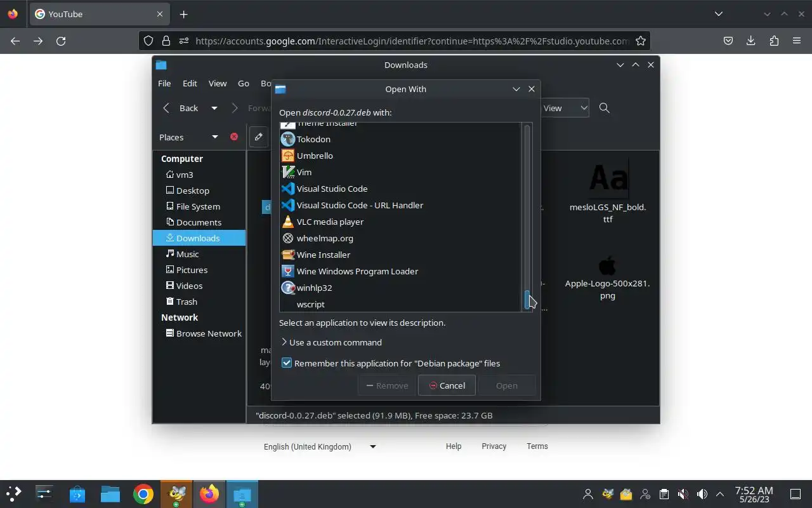Open the File menu in Downloads window
The width and height of the screenshot is (812, 508).
coord(164,83)
